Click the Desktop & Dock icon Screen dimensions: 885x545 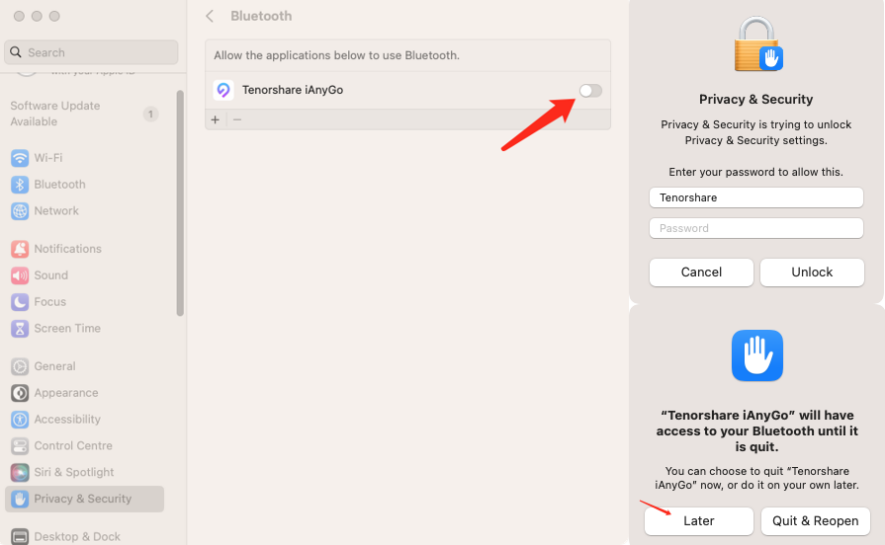pos(20,537)
